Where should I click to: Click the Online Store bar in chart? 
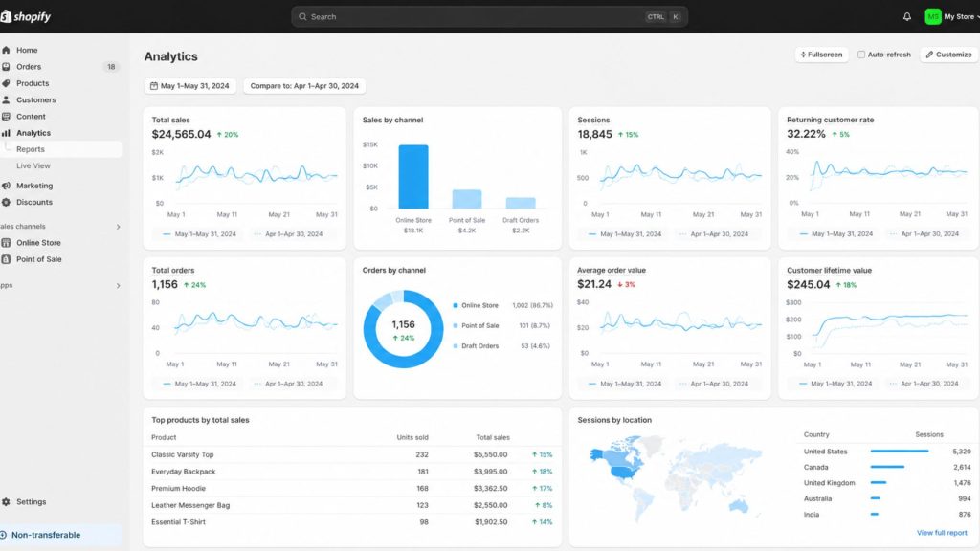(x=413, y=177)
